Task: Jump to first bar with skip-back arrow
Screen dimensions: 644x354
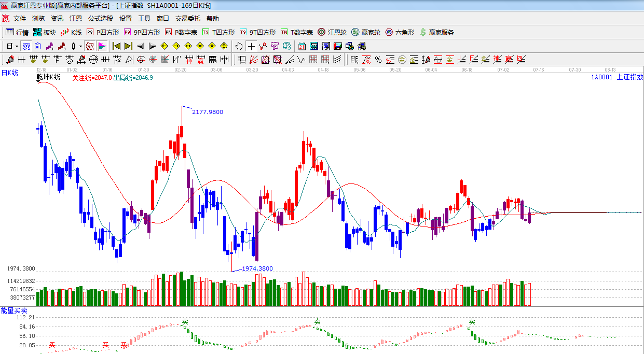Action: (x=116, y=46)
